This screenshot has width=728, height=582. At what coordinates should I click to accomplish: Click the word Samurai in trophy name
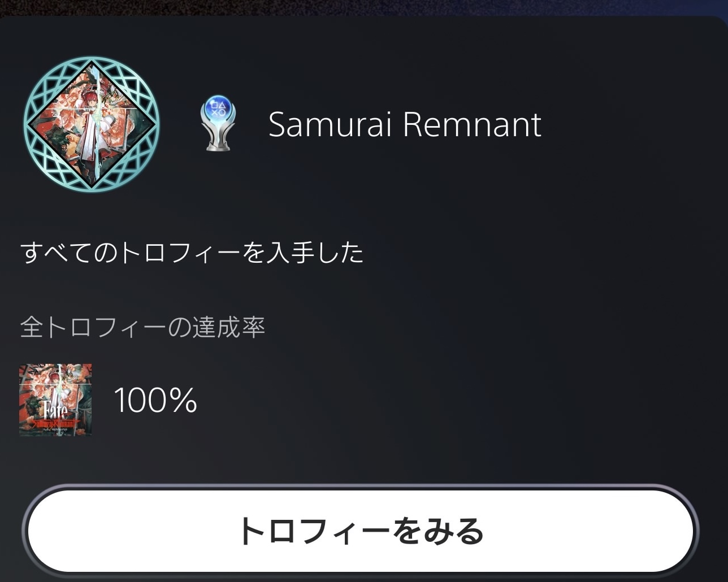click(330, 124)
